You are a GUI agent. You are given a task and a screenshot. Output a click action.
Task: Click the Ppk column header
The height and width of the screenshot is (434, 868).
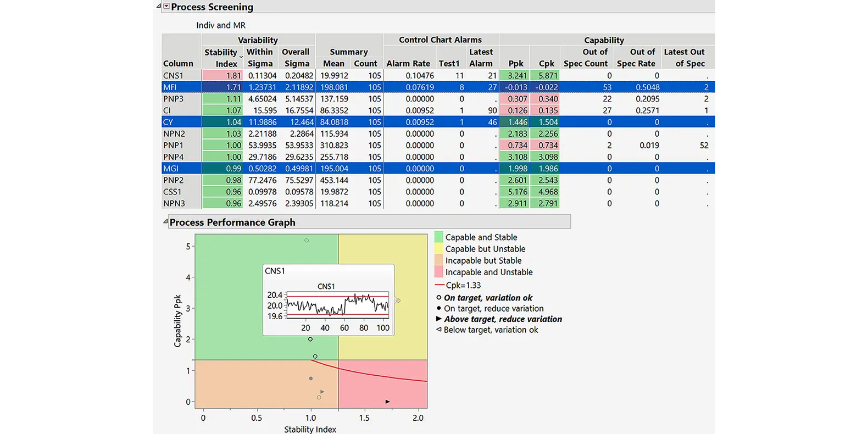point(515,63)
